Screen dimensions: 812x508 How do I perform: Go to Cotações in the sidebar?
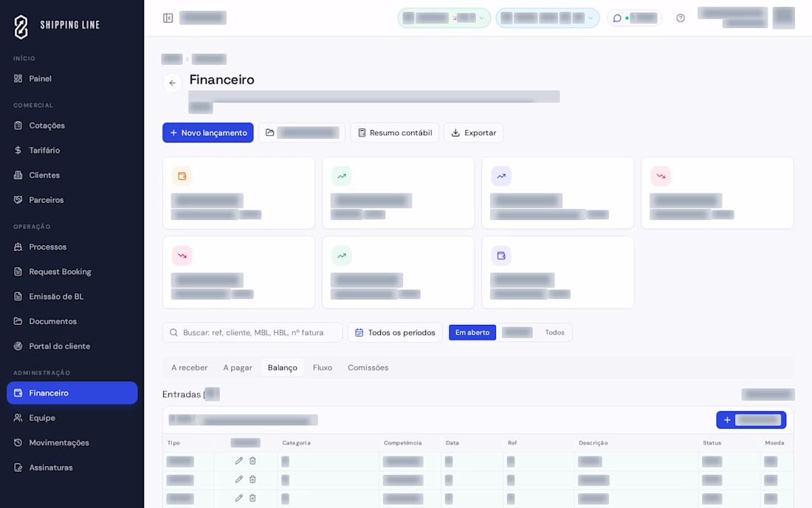pyautogui.click(x=72, y=126)
